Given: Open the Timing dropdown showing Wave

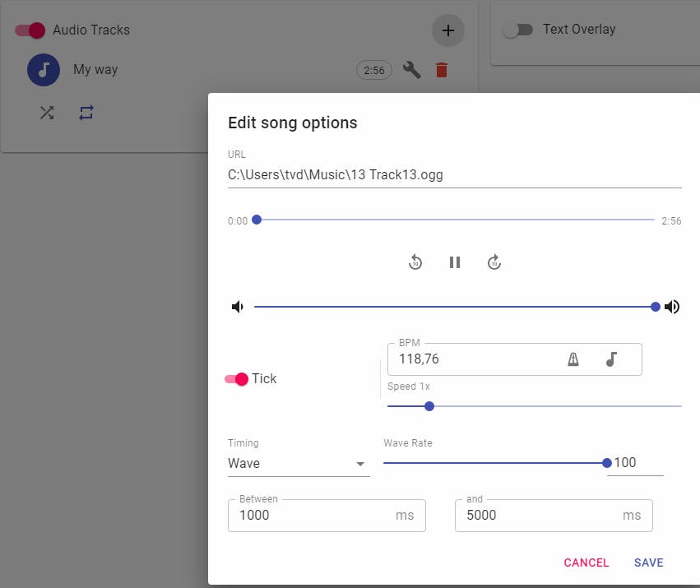Looking at the screenshot, I should tap(298, 464).
